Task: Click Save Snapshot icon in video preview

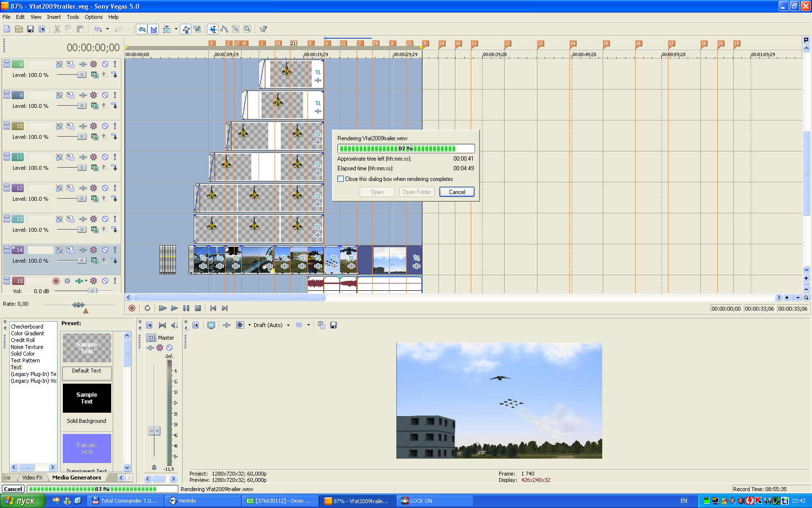Action: click(x=333, y=326)
